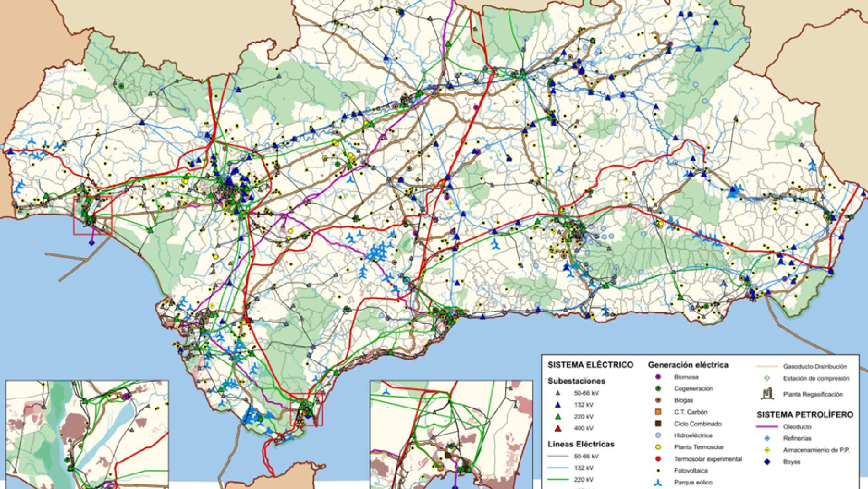868x489 pixels.
Task: Click the Estación de compresión diamond legend icon
Action: 767,378
